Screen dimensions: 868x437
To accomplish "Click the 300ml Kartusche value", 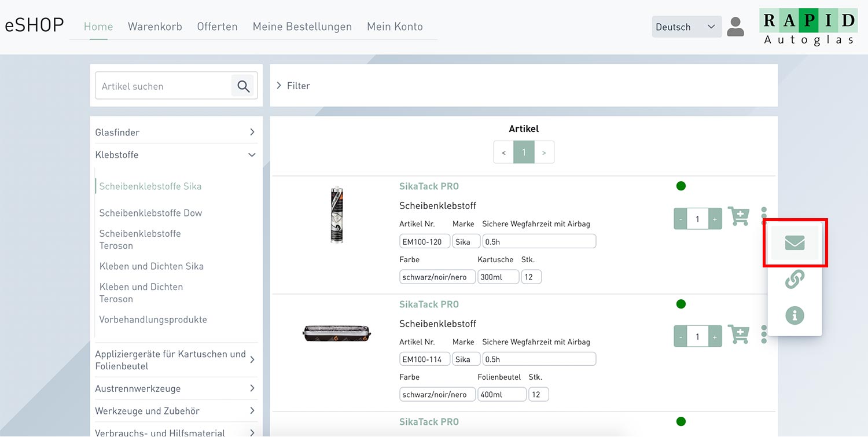I will pyautogui.click(x=498, y=277).
